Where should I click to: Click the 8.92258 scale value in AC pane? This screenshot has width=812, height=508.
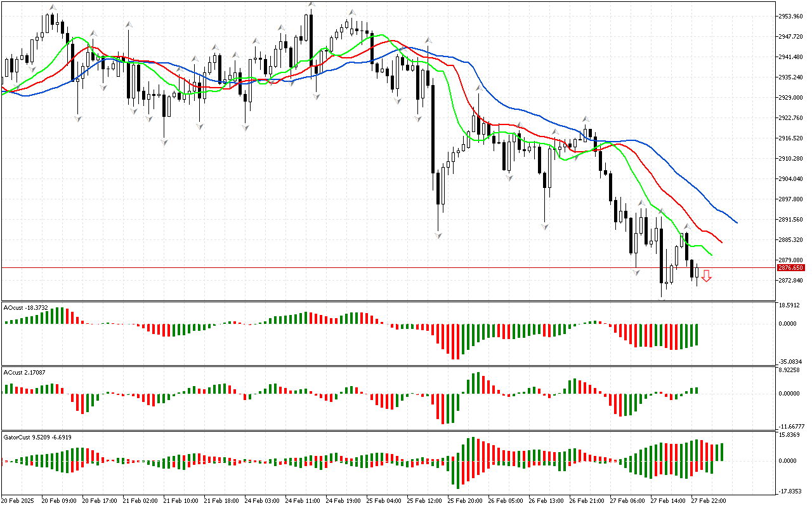pyautogui.click(x=790, y=370)
